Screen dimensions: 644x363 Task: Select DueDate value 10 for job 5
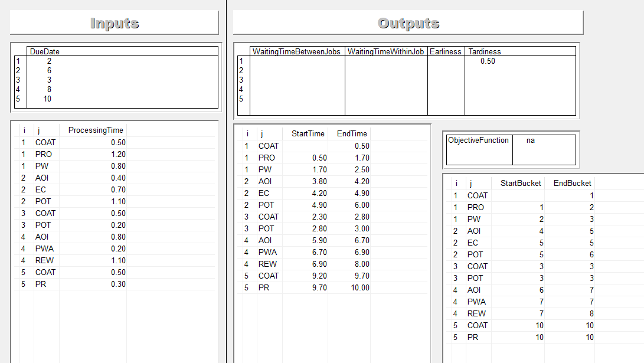47,99
